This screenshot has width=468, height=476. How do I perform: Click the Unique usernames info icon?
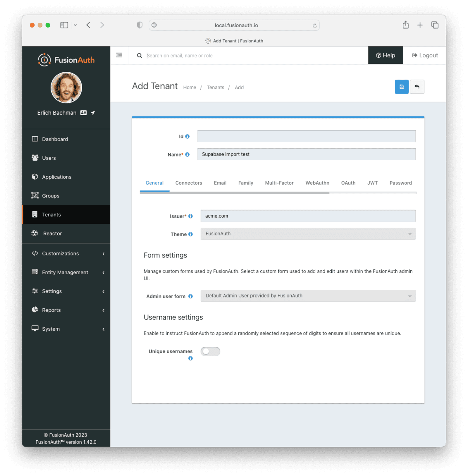pos(190,358)
